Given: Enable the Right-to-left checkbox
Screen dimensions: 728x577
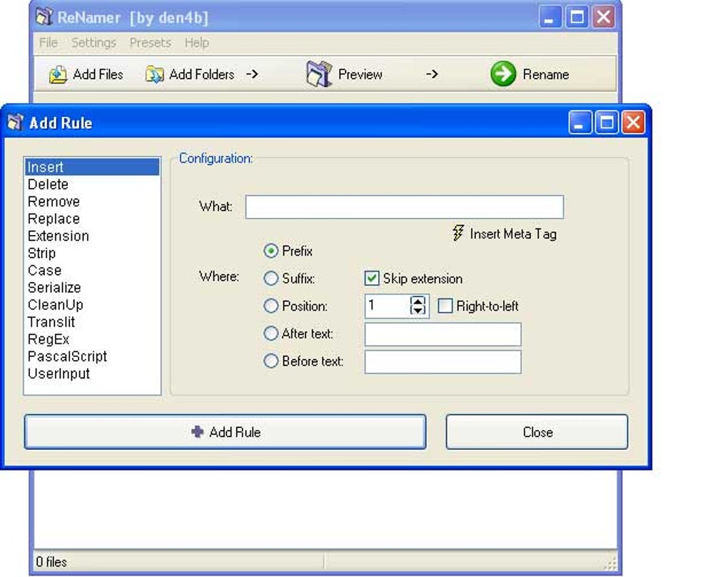Looking at the screenshot, I should [445, 306].
